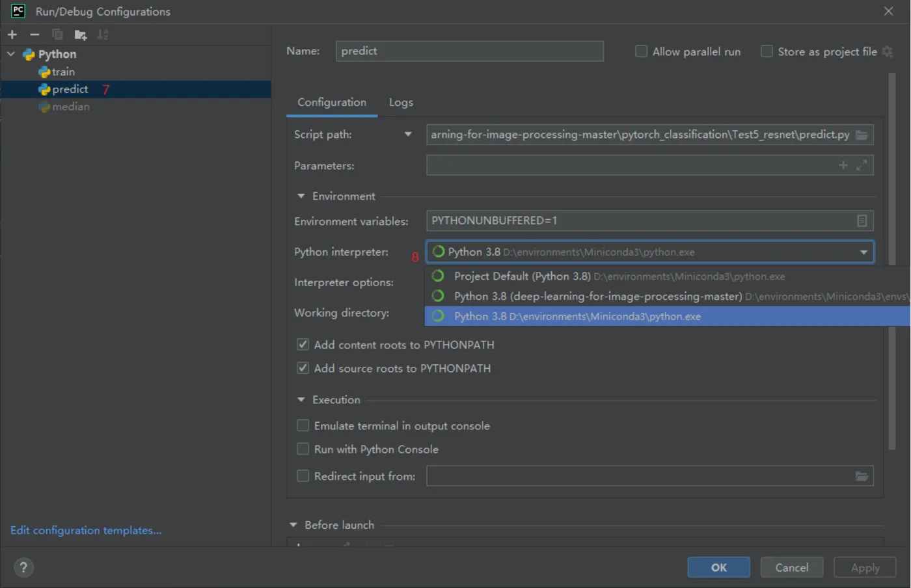The width and height of the screenshot is (911, 588).
Task: Select highlighted Python 3.8 Miniconda3 python.exe option
Action: (668, 316)
